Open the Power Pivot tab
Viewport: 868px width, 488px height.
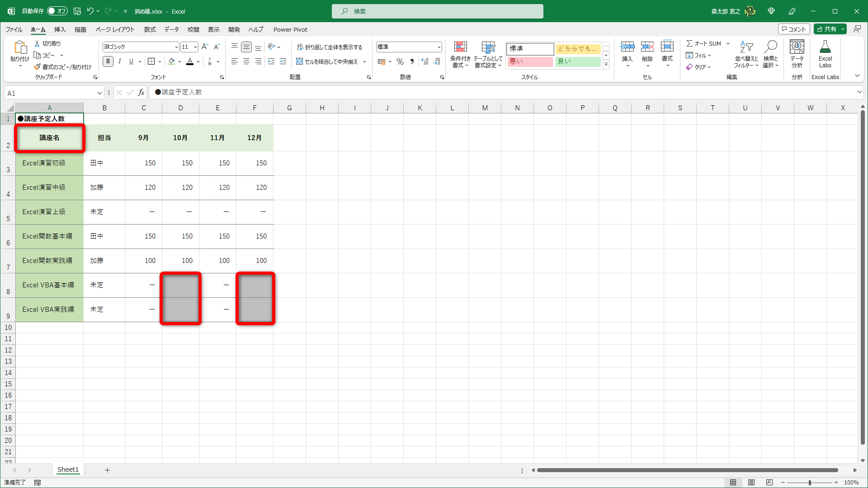(290, 29)
